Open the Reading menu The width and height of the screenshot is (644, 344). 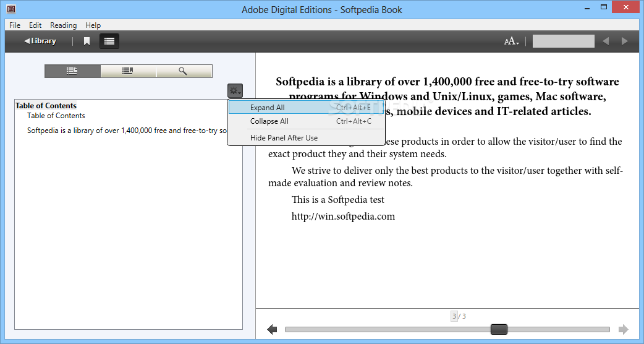[63, 25]
